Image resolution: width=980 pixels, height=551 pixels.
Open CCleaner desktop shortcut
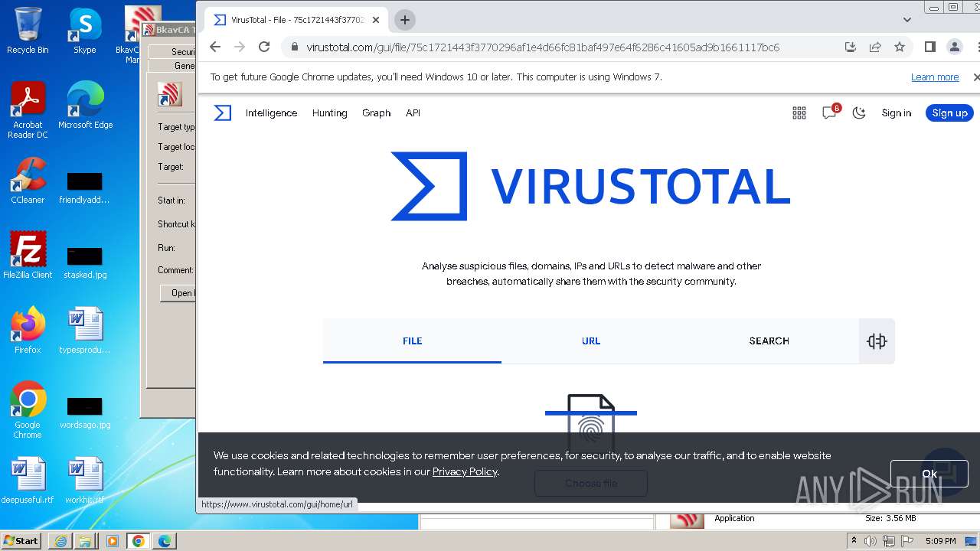click(28, 181)
